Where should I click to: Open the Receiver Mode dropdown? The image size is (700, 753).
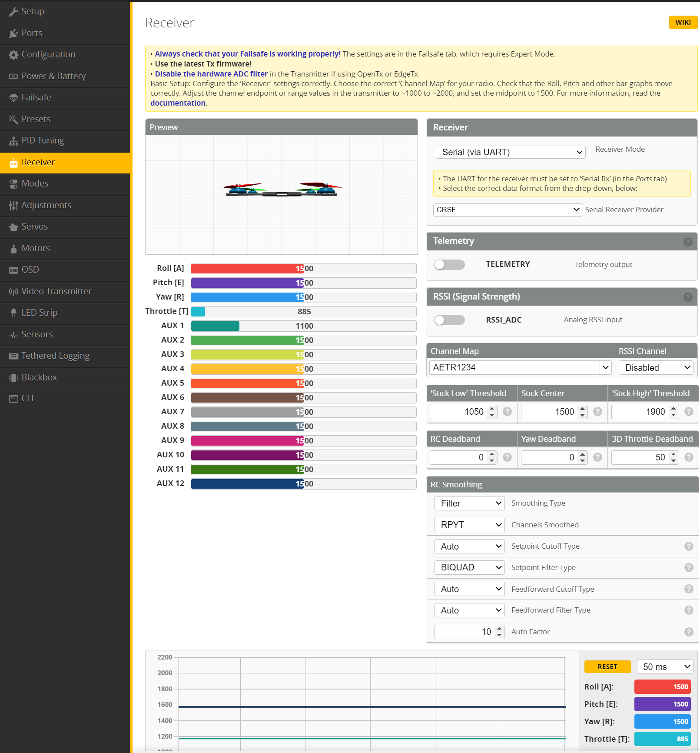tap(510, 152)
